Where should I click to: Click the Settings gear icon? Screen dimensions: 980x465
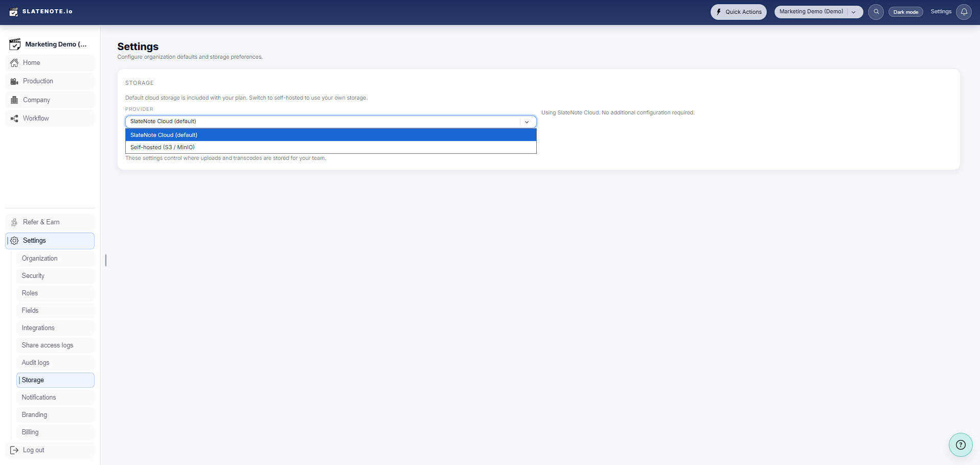click(x=14, y=240)
